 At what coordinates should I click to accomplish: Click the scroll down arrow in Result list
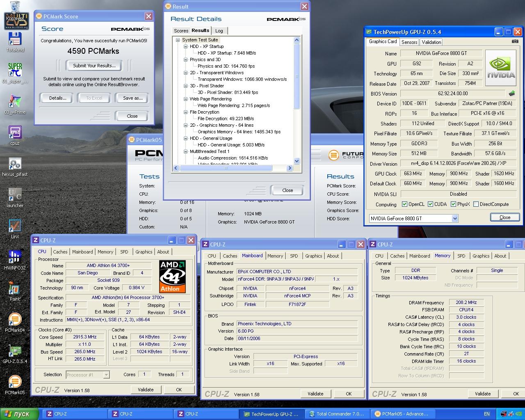(297, 161)
